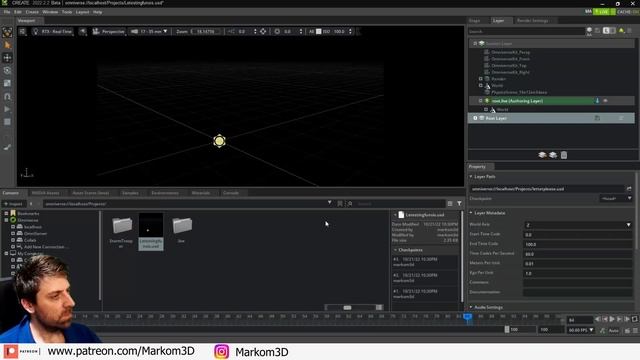The height and width of the screenshot is (360, 640).
Task: Open the Checkpoint dropdown in Property panel
Action: tap(616, 198)
